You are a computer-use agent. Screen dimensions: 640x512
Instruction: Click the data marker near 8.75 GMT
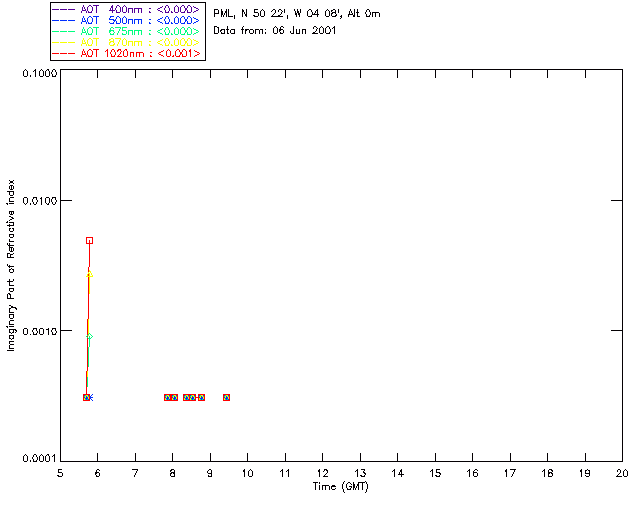coord(201,397)
